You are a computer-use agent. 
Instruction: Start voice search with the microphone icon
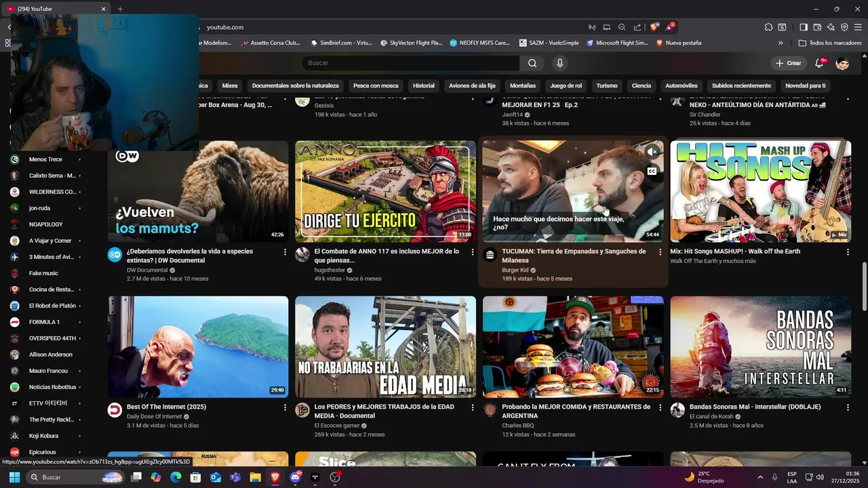(559, 63)
